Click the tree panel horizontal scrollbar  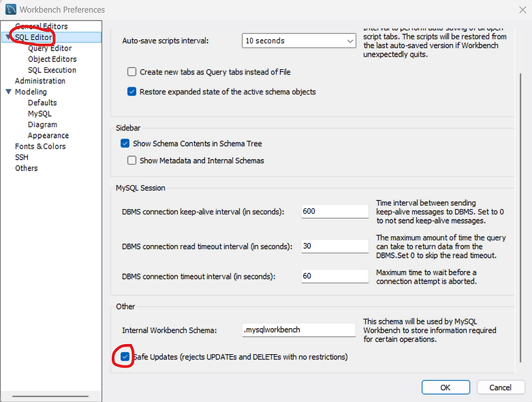point(51,396)
